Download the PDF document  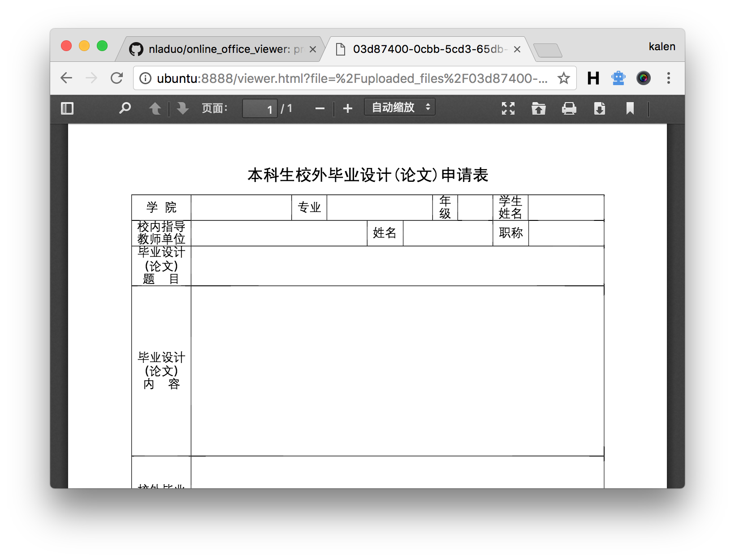pyautogui.click(x=599, y=108)
